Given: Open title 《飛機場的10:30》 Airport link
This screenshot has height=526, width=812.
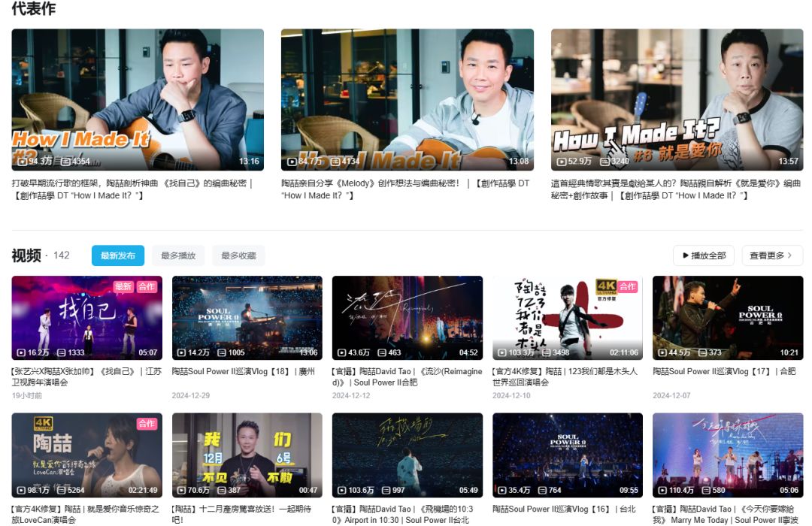Looking at the screenshot, I should 403,515.
